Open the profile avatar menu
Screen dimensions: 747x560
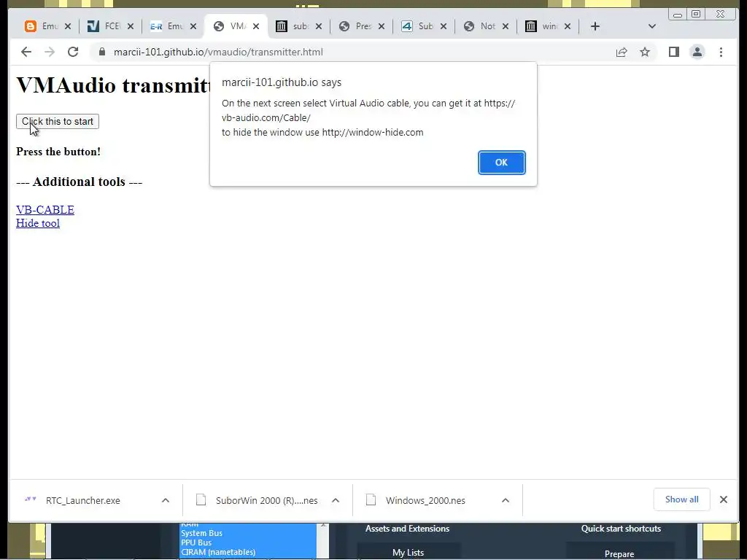(x=697, y=52)
